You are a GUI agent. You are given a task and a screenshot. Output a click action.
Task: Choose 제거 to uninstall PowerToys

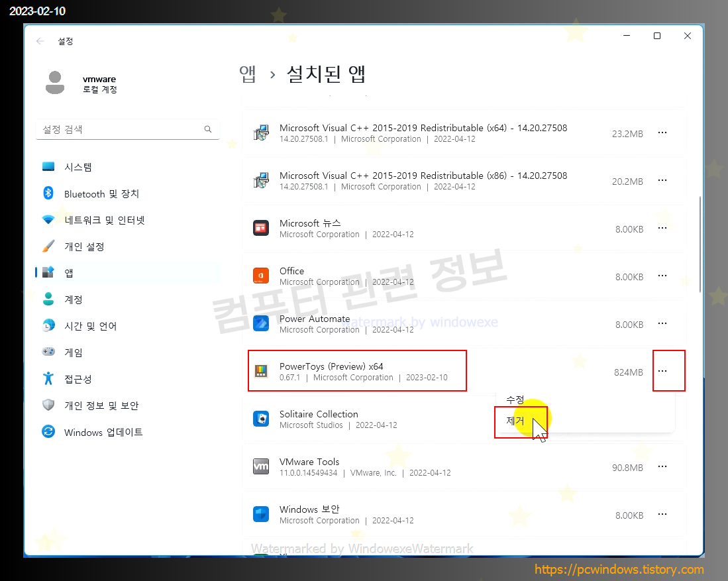point(515,421)
